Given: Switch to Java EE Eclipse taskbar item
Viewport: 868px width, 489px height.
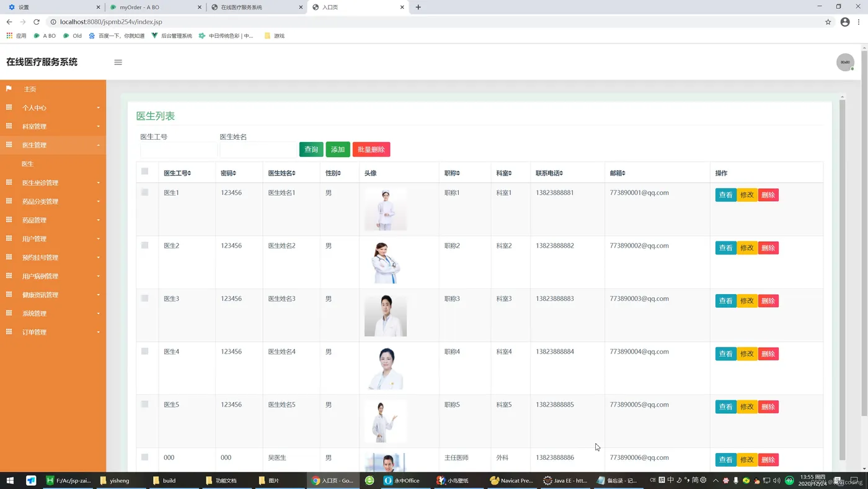Looking at the screenshot, I should click(x=565, y=480).
